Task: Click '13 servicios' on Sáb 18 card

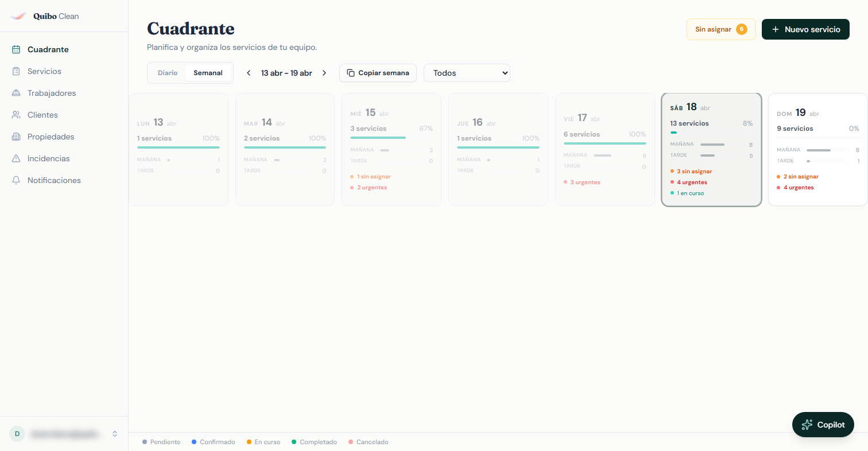Action: (x=689, y=123)
